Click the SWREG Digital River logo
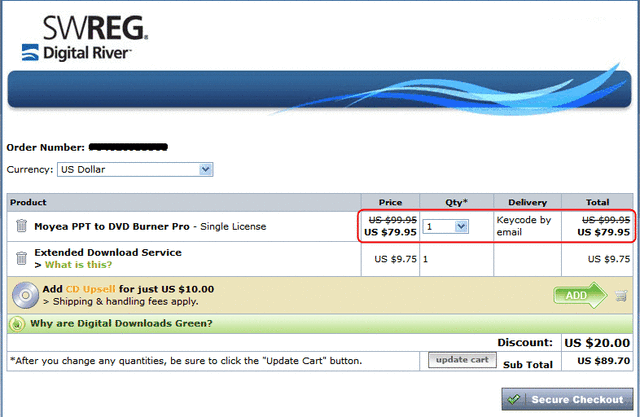 click(x=85, y=38)
